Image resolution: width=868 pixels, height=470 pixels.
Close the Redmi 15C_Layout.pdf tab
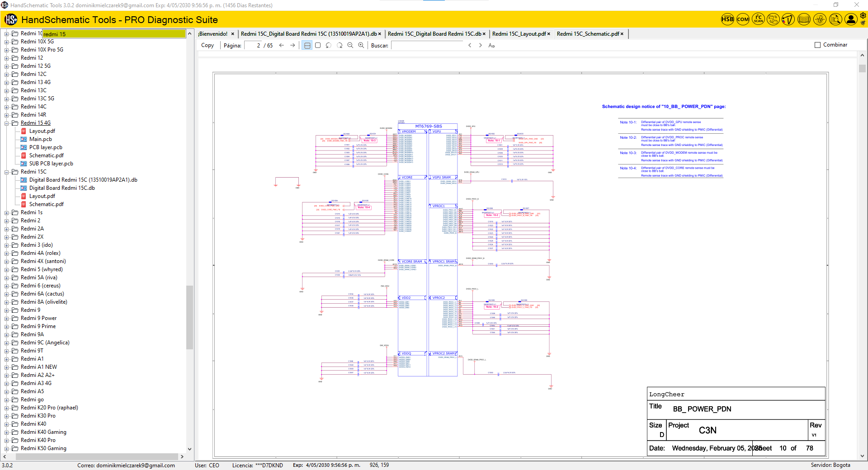click(x=548, y=34)
